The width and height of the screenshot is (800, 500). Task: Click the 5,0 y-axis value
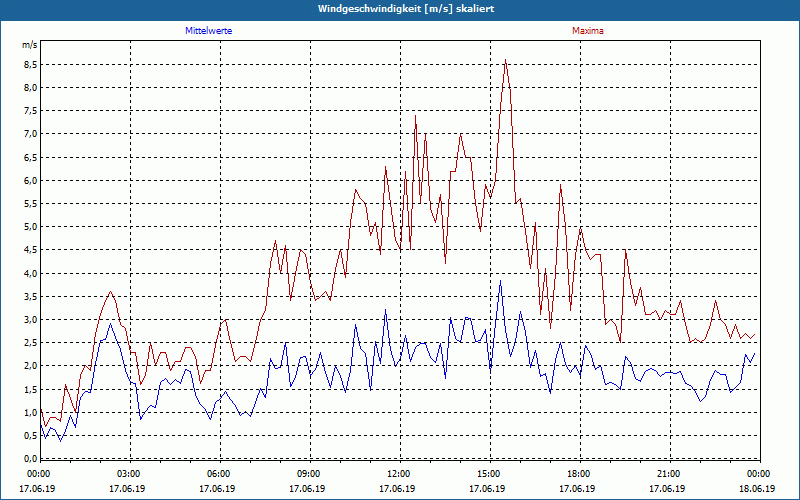[31, 227]
